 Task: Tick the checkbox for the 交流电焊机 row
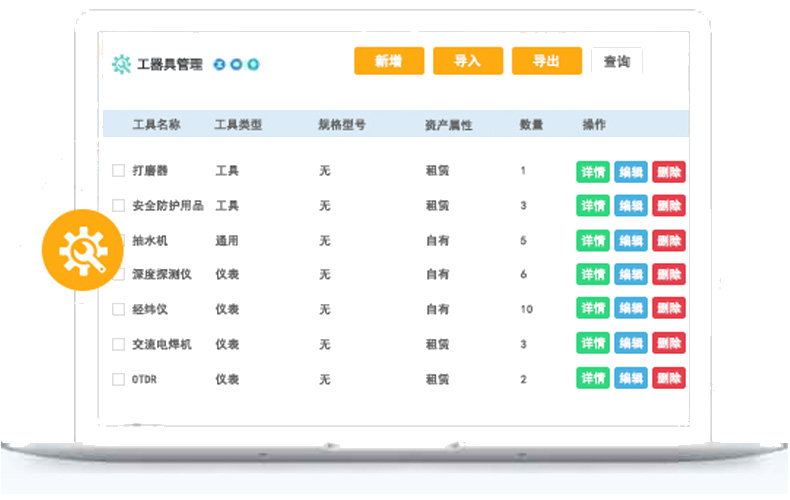click(x=118, y=344)
